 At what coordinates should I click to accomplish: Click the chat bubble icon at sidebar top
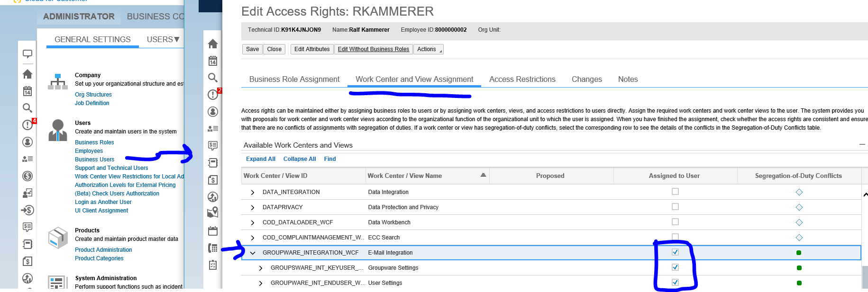(27, 54)
